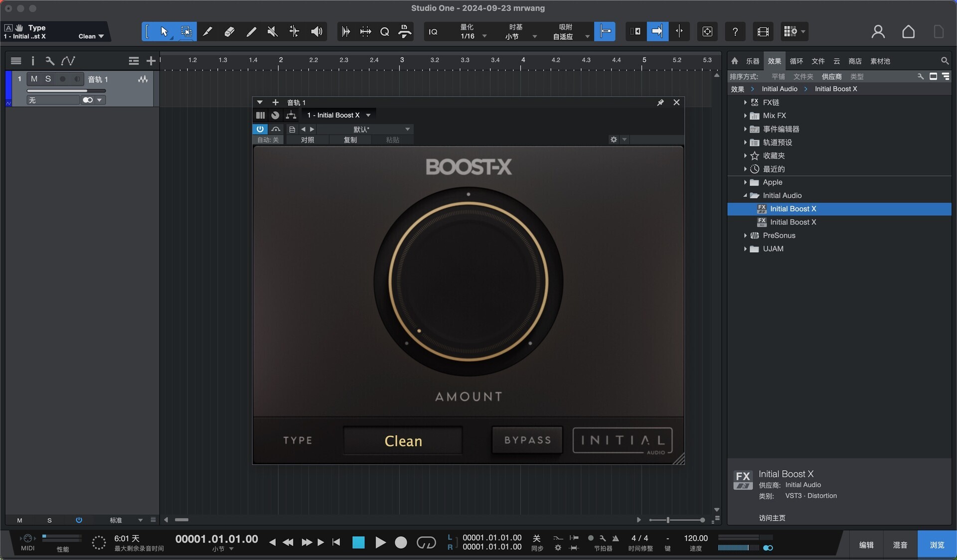
Task: Open track list wrench options
Action: point(49,61)
